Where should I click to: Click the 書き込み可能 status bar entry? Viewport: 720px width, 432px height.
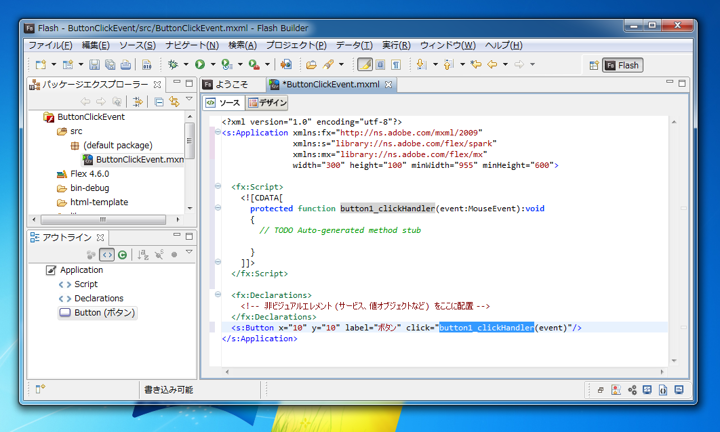(x=169, y=390)
